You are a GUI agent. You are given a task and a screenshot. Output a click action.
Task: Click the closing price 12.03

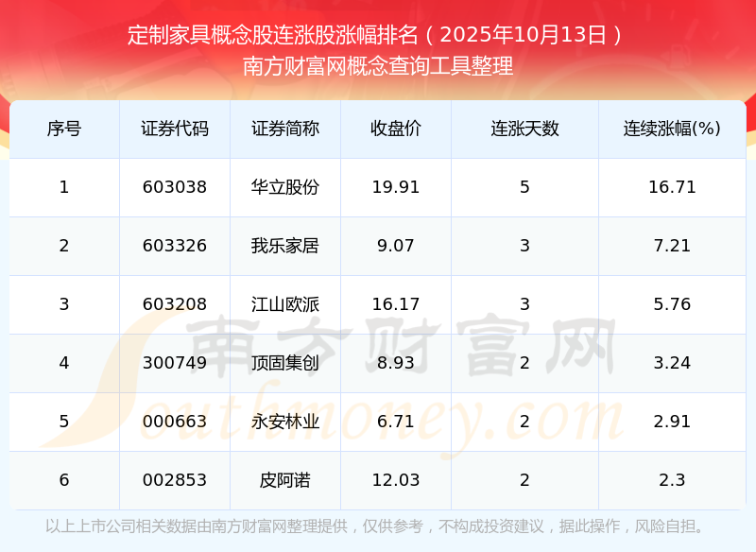[396, 480]
